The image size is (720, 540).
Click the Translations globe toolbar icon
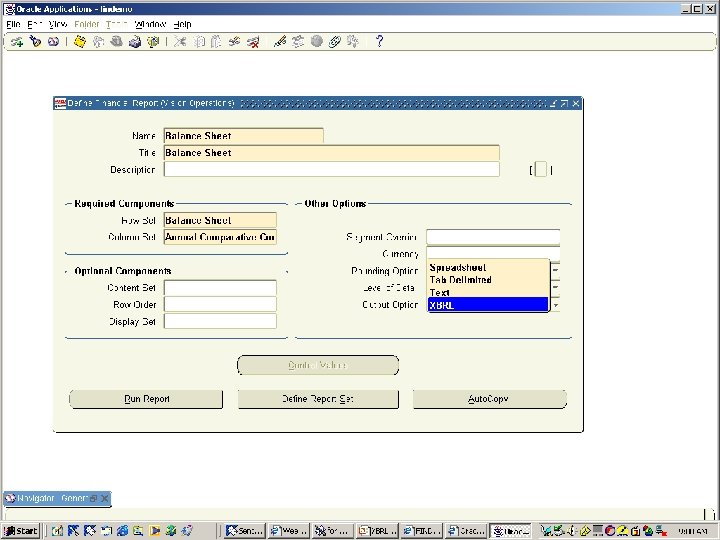316,42
